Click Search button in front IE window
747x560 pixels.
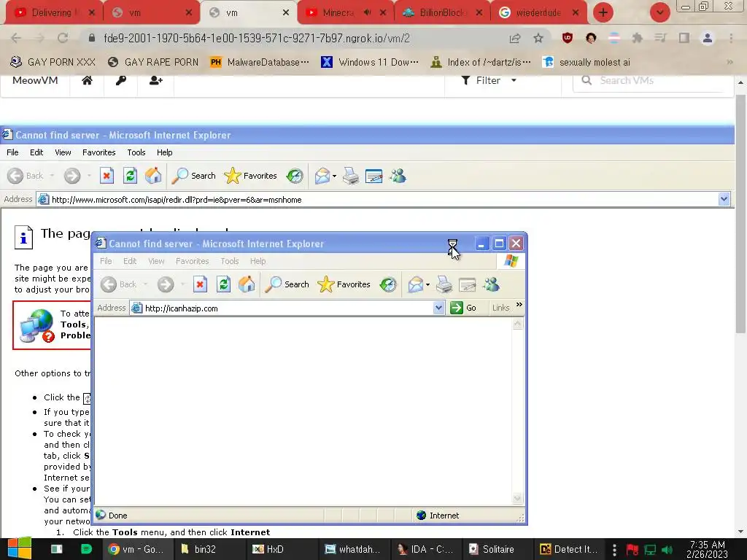(287, 284)
